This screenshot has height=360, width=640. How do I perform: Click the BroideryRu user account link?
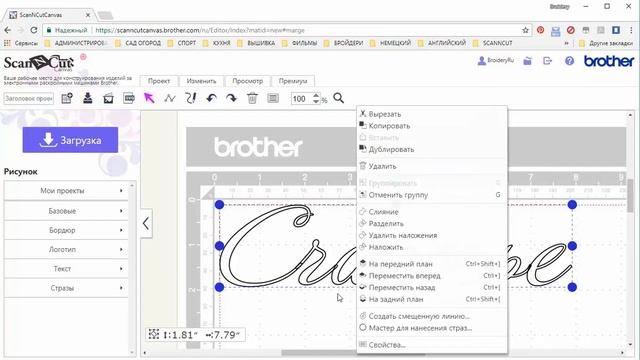tap(496, 60)
